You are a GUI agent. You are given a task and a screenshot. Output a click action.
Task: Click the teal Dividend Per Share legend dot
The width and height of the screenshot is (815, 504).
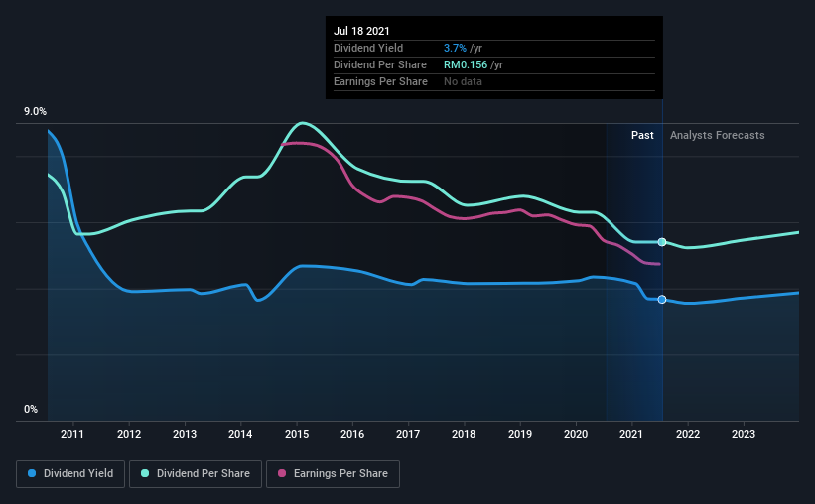coord(145,473)
